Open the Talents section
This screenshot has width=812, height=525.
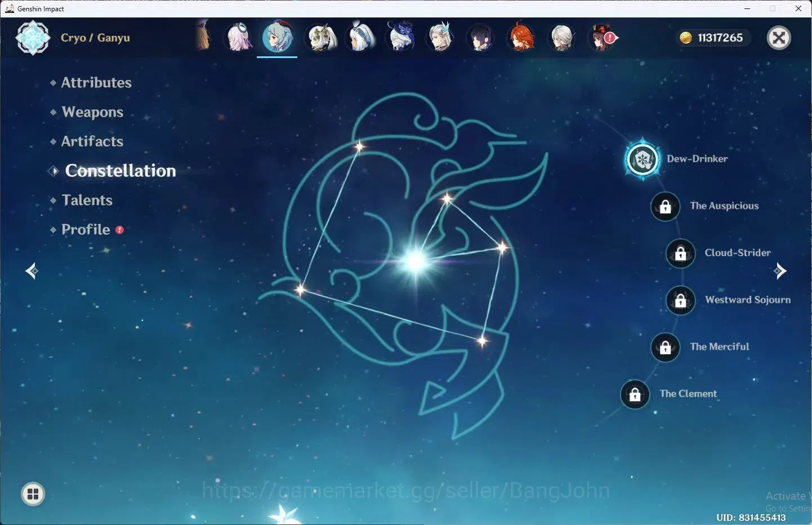pyautogui.click(x=87, y=200)
